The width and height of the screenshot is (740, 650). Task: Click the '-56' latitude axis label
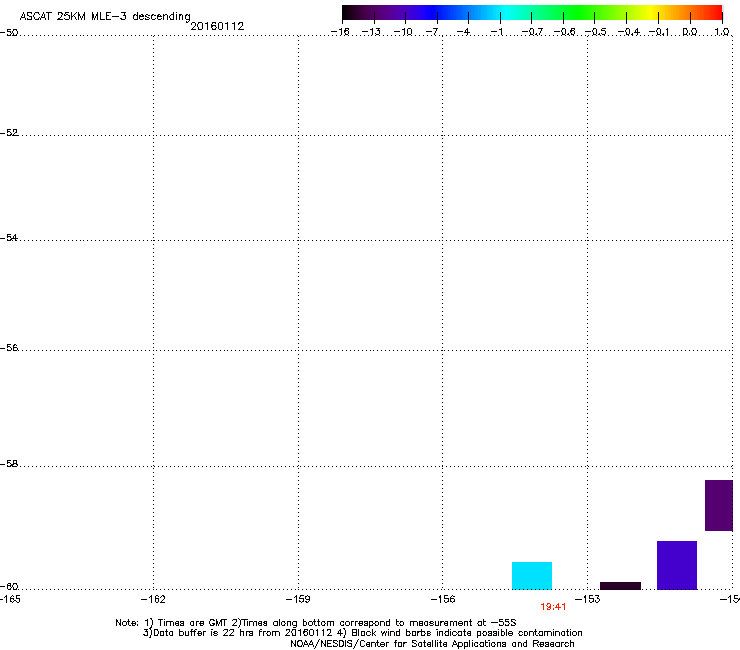(9, 348)
